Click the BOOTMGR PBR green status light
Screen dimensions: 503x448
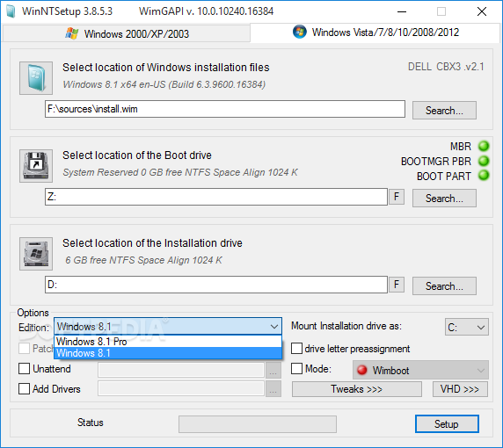coord(484,161)
